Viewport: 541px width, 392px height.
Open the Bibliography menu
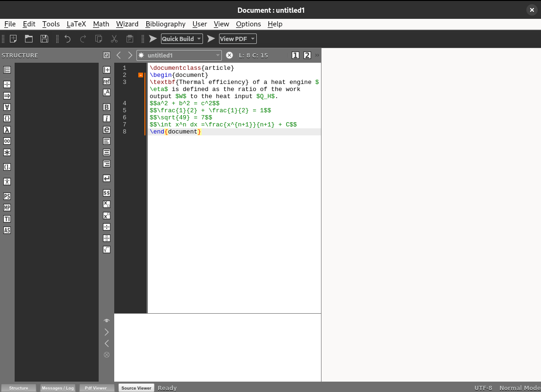[165, 24]
